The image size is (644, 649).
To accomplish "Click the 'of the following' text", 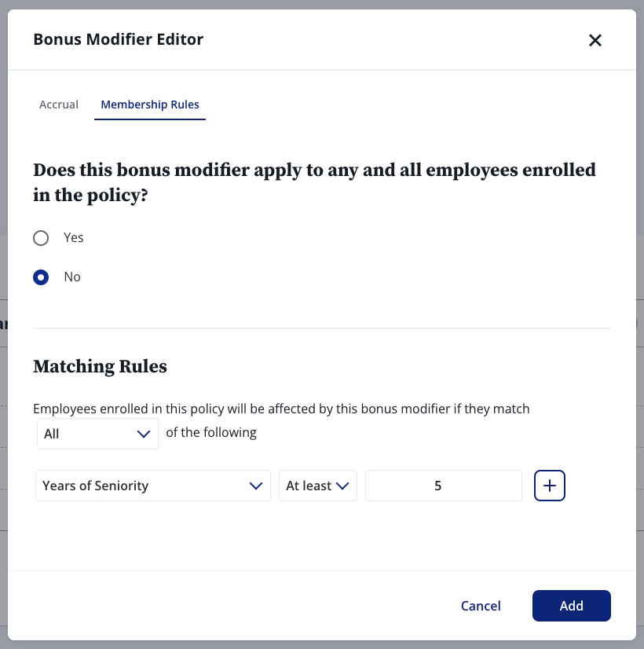I will coord(211,432).
